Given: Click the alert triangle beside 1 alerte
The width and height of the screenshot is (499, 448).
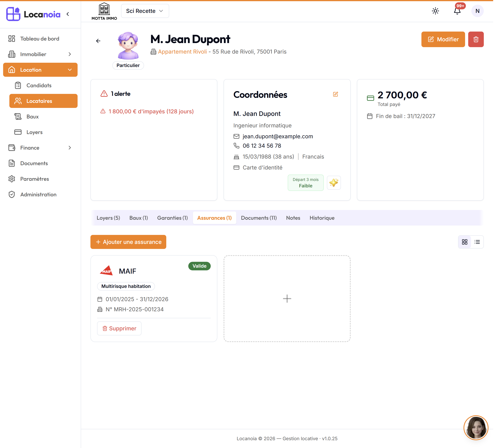Looking at the screenshot, I should coord(104,94).
